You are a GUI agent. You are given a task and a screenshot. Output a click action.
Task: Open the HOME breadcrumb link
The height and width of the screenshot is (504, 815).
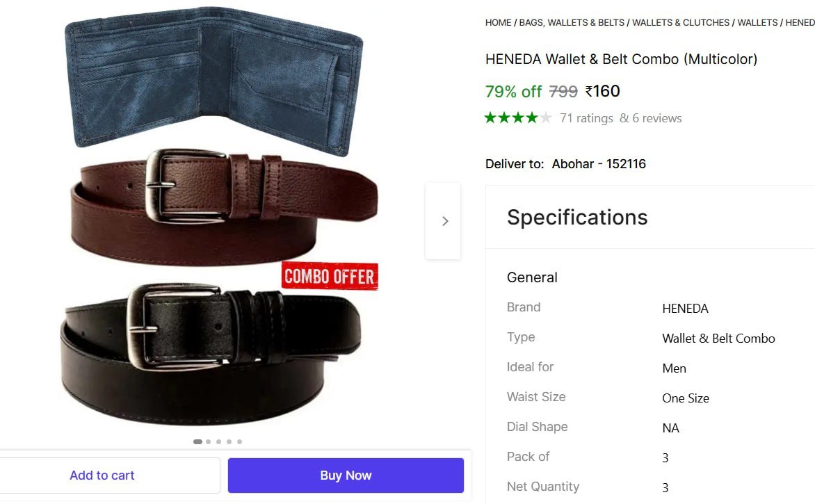(x=498, y=22)
